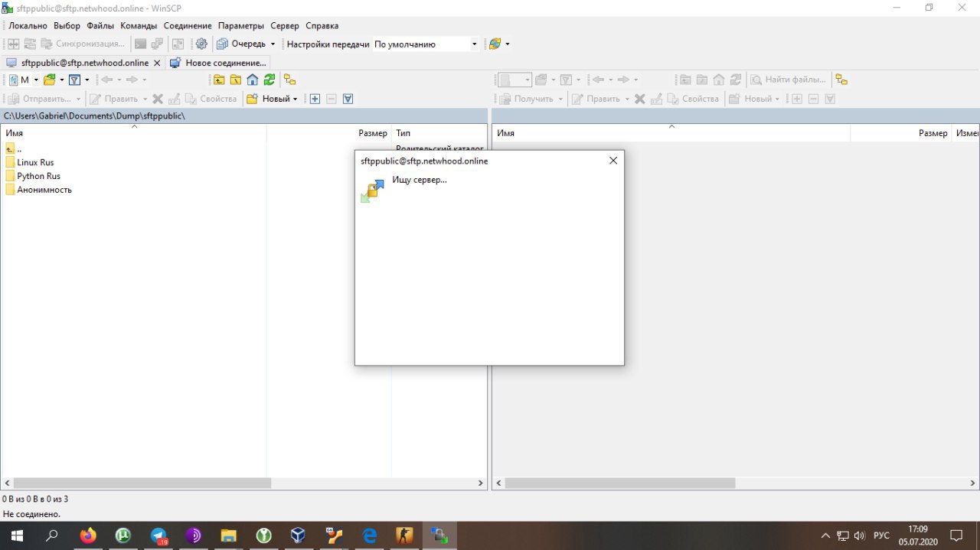The height and width of the screenshot is (550, 980).
Task: Expand the Отправить dropdown arrow
Action: (x=78, y=99)
